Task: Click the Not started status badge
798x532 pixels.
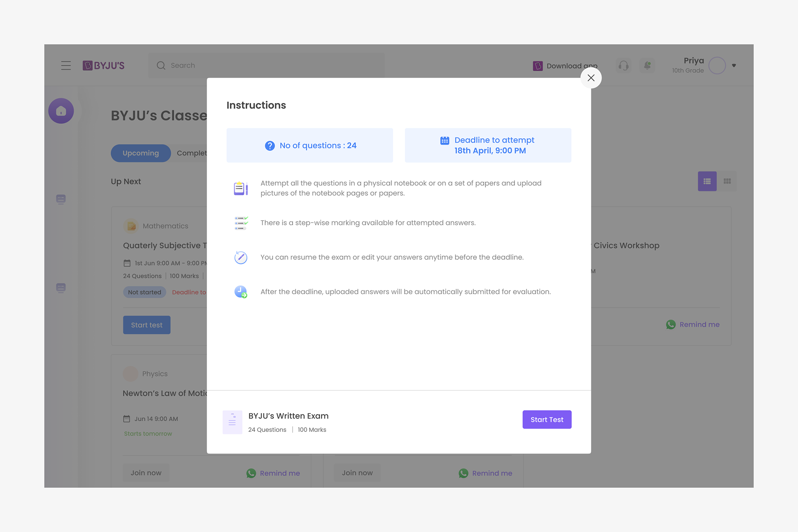Action: point(144,292)
